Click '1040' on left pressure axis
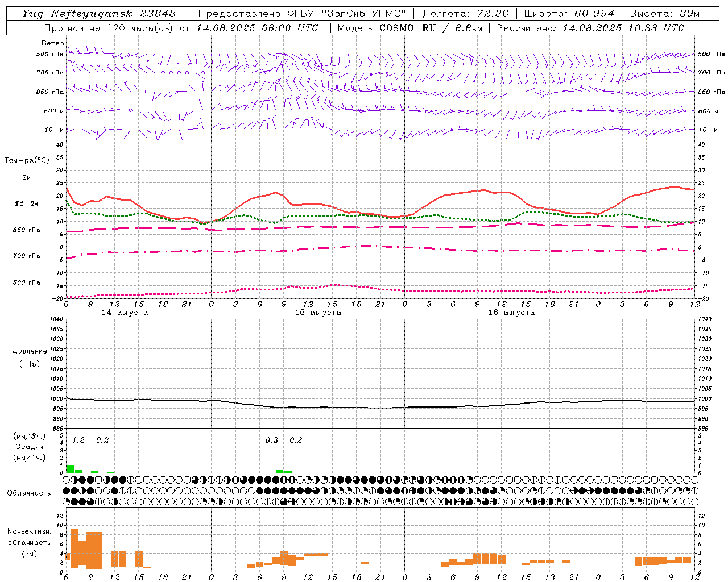This screenshot has height=582, width=728. click(x=57, y=319)
